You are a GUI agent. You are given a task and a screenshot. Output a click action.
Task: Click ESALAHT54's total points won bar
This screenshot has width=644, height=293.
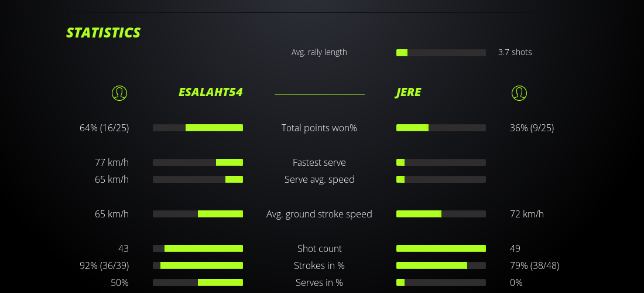click(198, 128)
